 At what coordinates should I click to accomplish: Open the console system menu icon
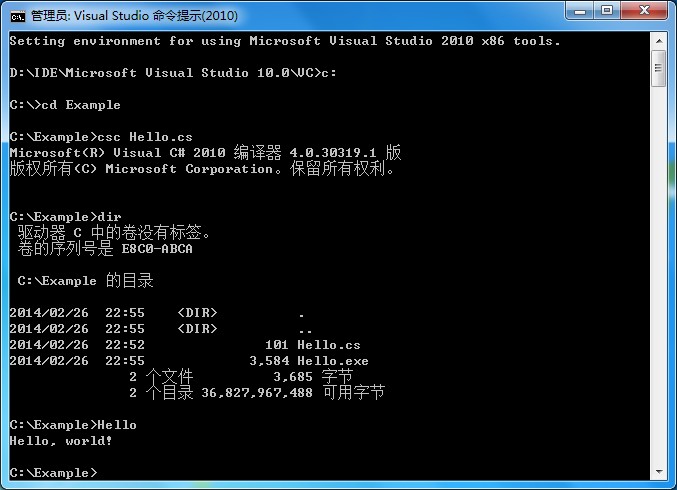click(x=18, y=16)
